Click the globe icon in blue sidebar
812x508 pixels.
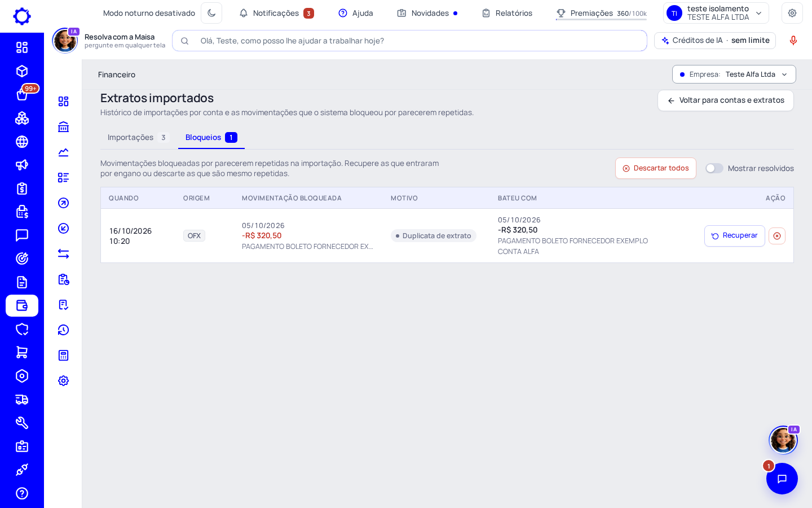pos(22,142)
